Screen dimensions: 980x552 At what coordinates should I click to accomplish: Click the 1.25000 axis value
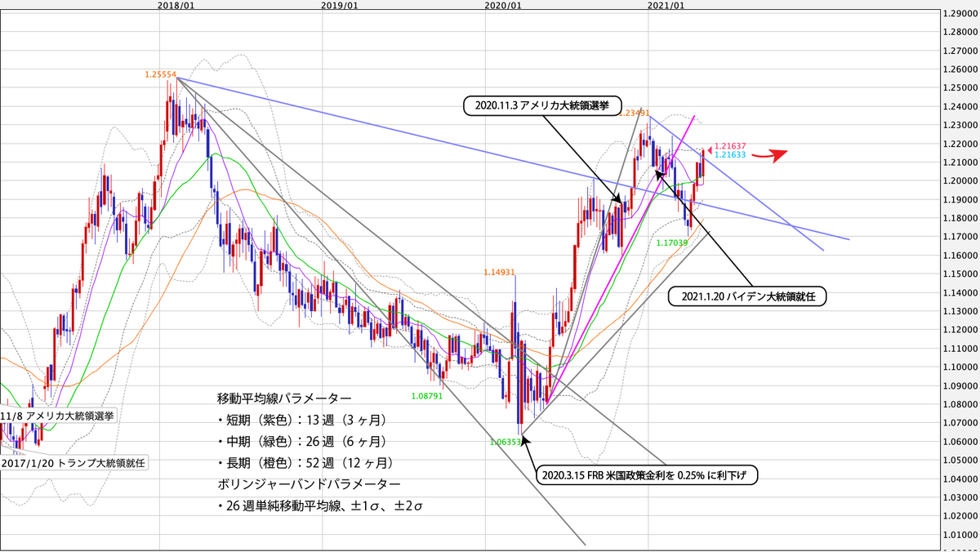[959, 88]
